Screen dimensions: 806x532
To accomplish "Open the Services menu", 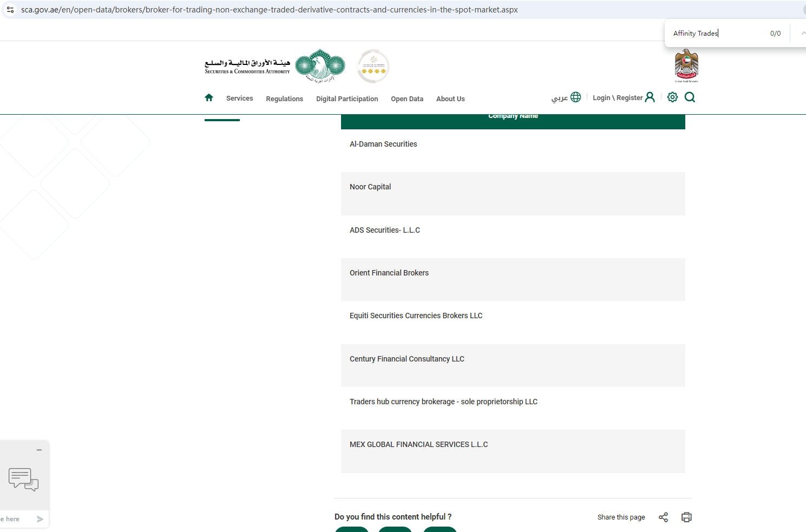I will (239, 98).
